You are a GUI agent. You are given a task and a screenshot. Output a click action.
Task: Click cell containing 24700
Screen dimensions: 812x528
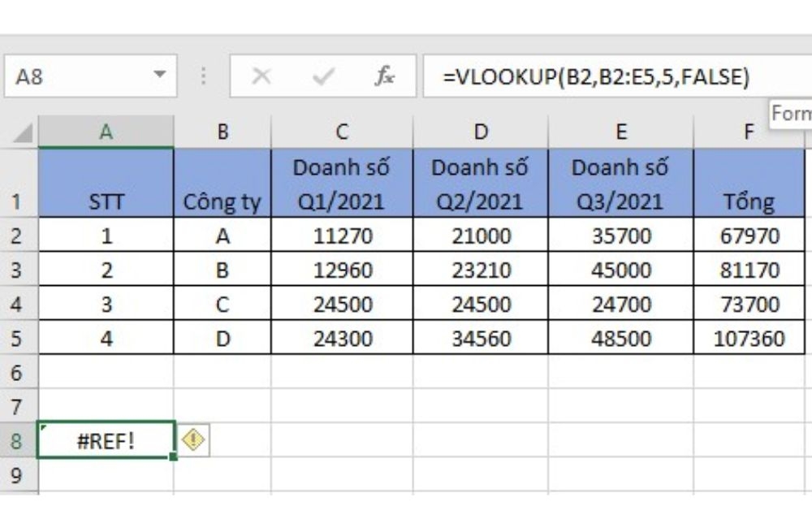click(621, 304)
